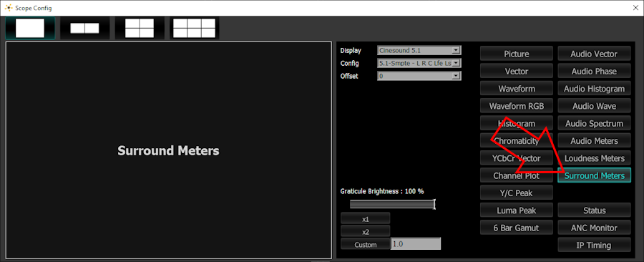Choose the Picture scope button

point(516,54)
